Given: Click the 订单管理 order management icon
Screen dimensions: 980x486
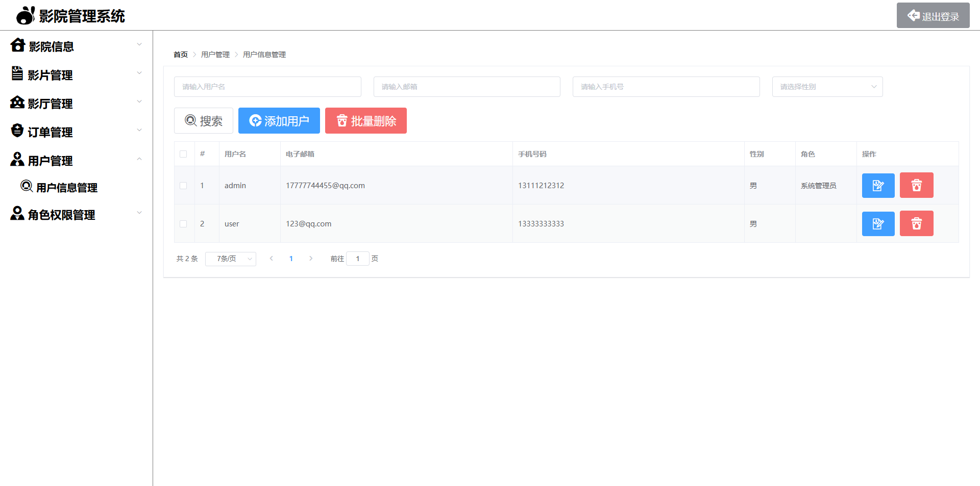Looking at the screenshot, I should [x=18, y=131].
